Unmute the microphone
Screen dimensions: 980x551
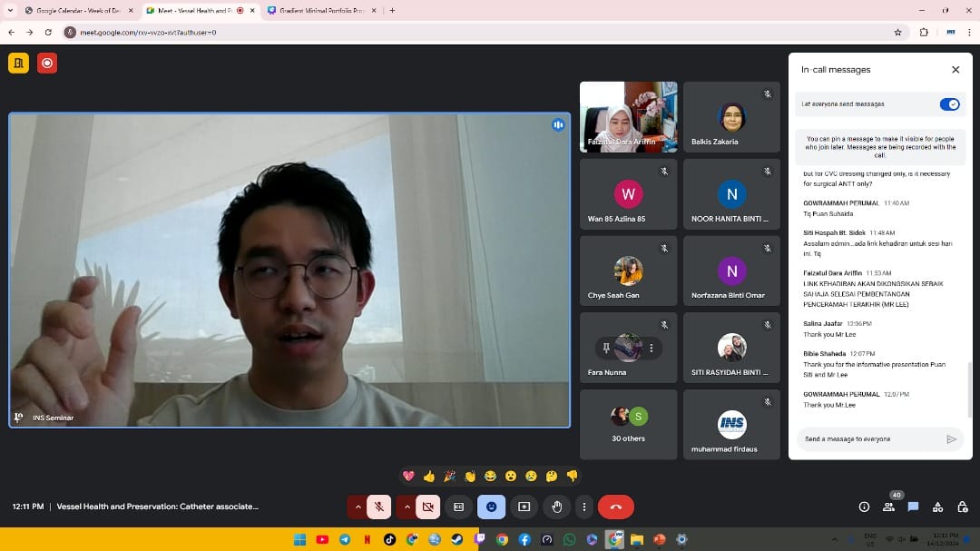380,507
